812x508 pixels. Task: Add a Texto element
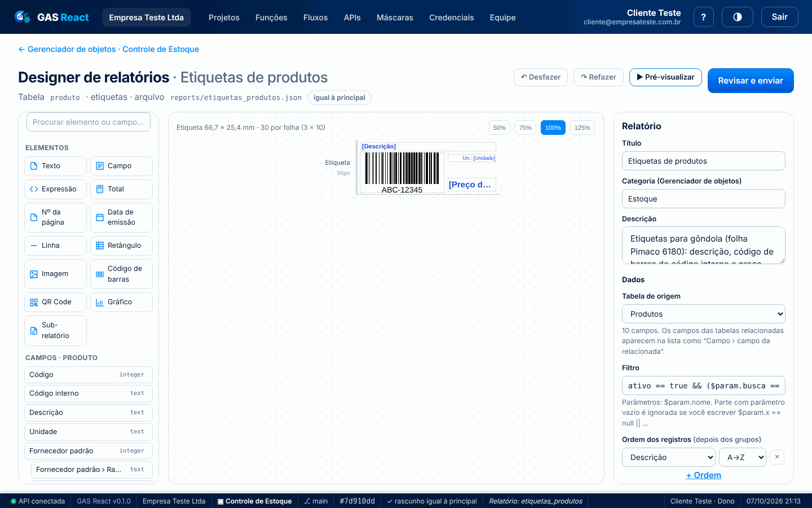point(55,166)
